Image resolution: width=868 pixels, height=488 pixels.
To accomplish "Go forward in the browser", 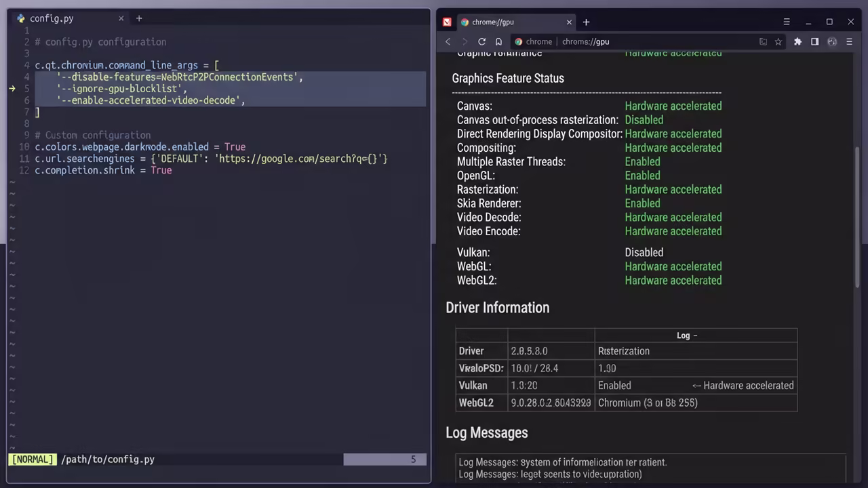I will coord(465,41).
